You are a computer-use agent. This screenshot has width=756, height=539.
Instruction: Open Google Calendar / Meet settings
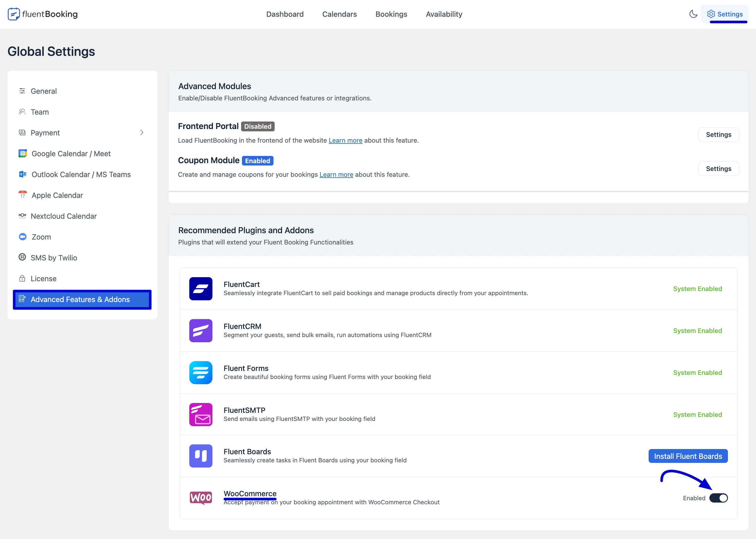pyautogui.click(x=82, y=154)
